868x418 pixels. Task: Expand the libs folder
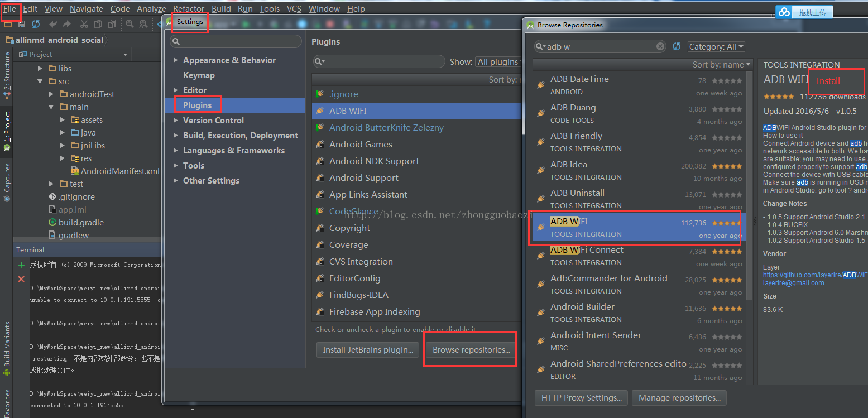pyautogui.click(x=40, y=68)
